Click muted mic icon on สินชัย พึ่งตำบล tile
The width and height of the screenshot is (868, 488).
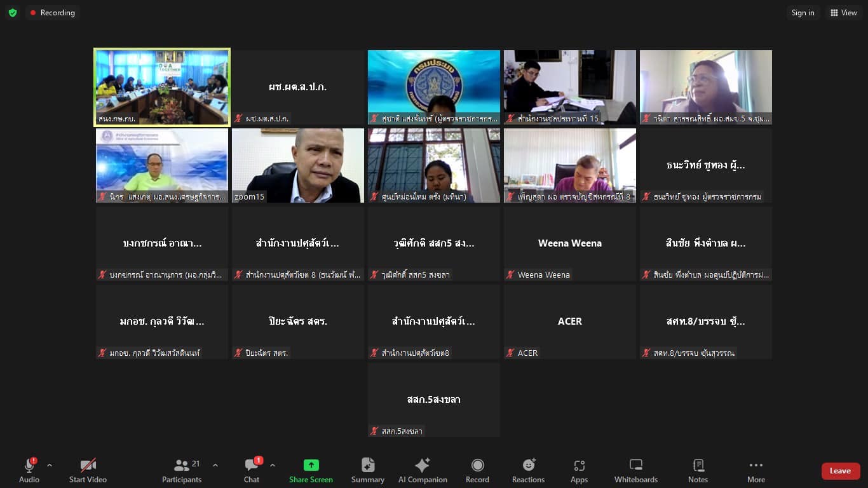coord(646,275)
